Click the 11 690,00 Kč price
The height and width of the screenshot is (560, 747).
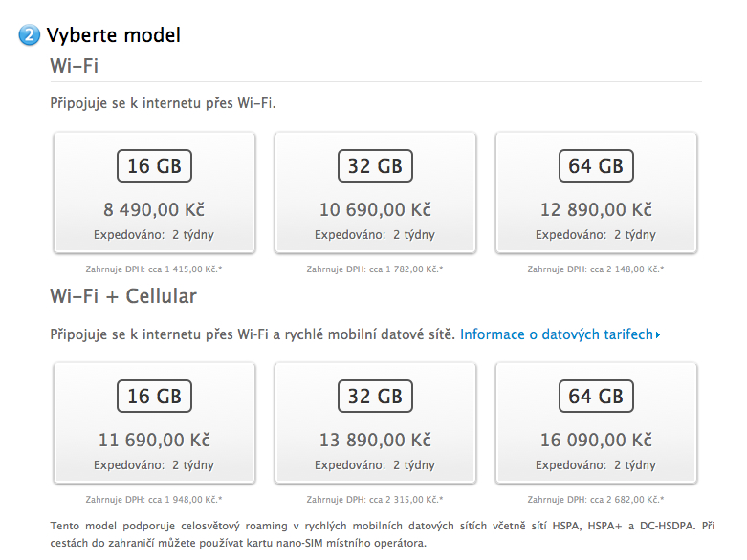pos(154,441)
